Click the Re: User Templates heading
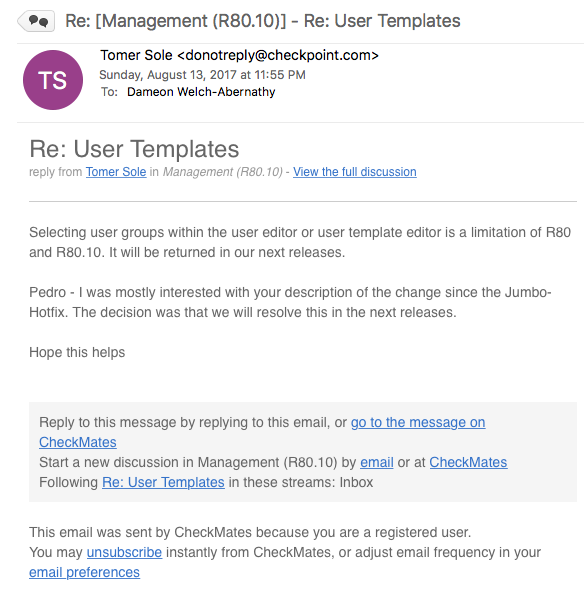The height and width of the screenshot is (589, 584). (x=134, y=149)
